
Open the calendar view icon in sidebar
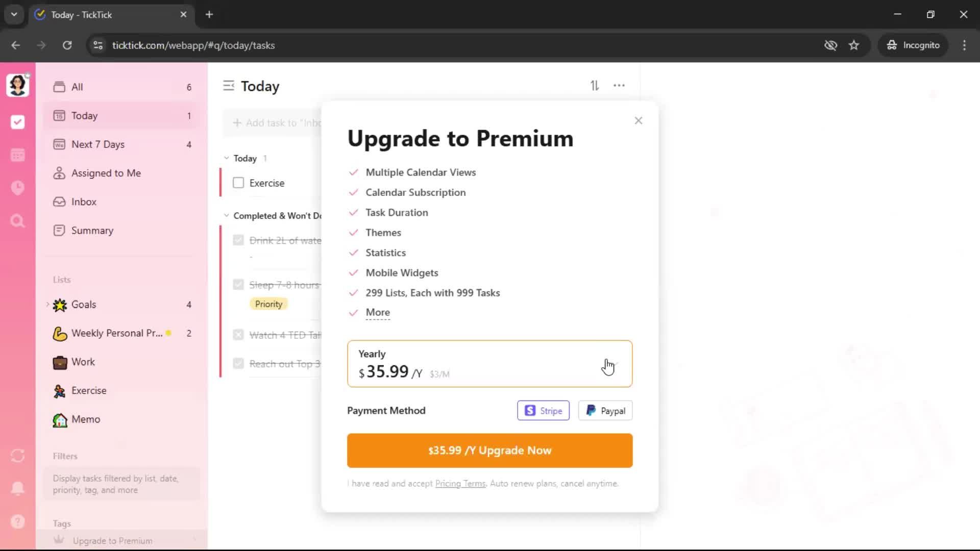[x=18, y=155]
